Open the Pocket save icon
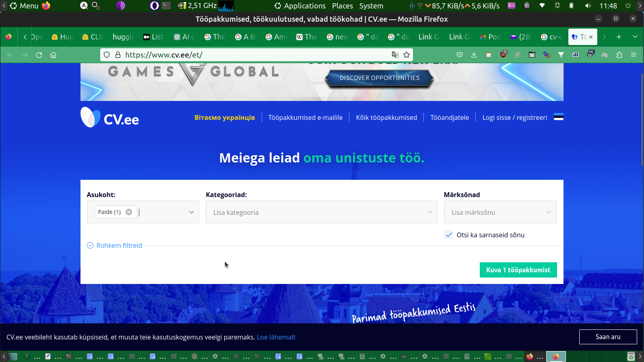 [x=460, y=55]
